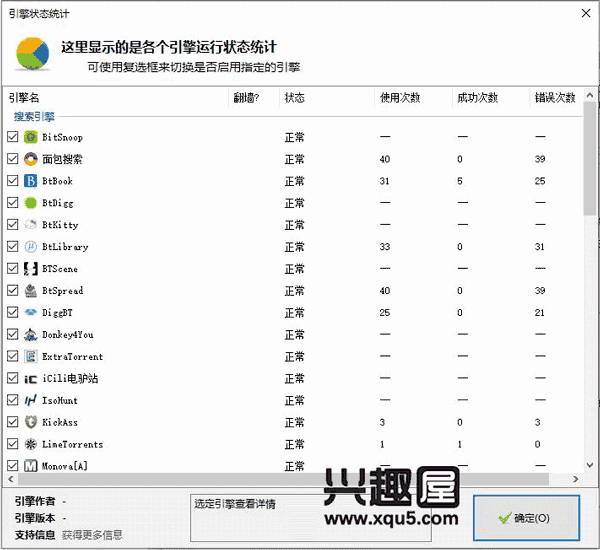Sort by the 成功次数 column header
Viewport: 600px width, 550px height.
point(491,98)
